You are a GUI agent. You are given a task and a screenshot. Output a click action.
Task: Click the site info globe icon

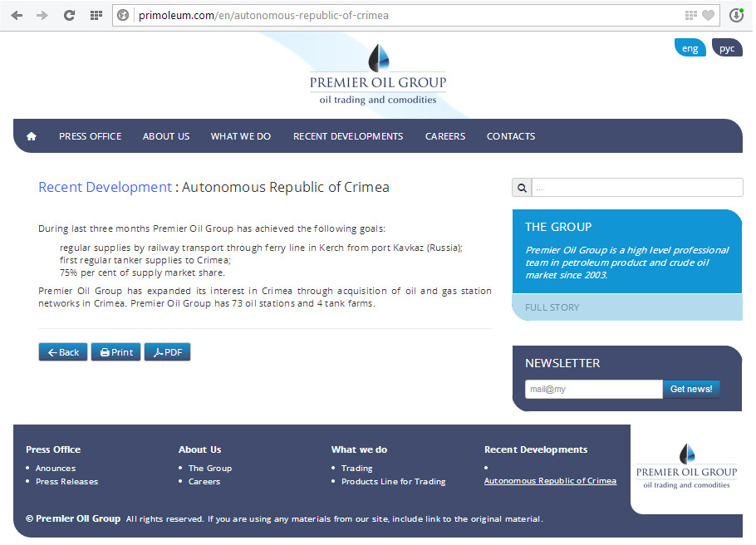[123, 16]
